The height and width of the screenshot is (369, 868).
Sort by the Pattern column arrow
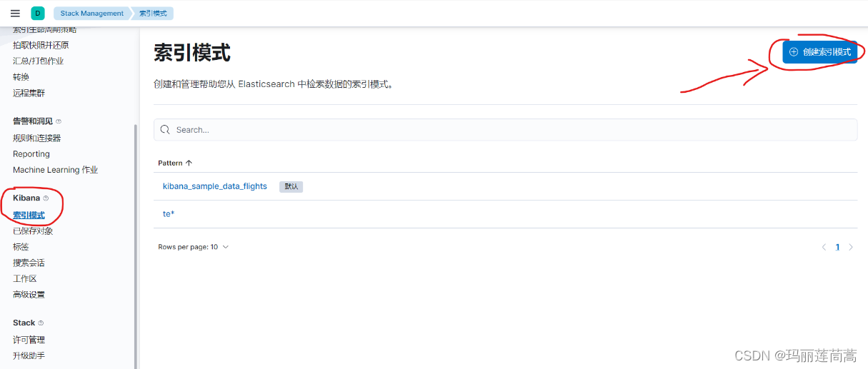(189, 163)
